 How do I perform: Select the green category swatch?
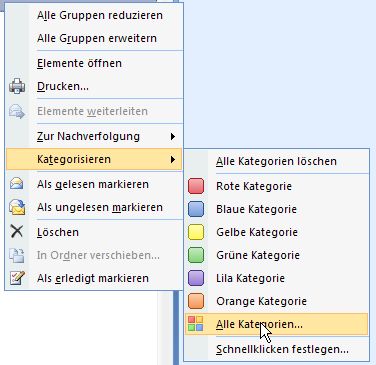coord(196,255)
